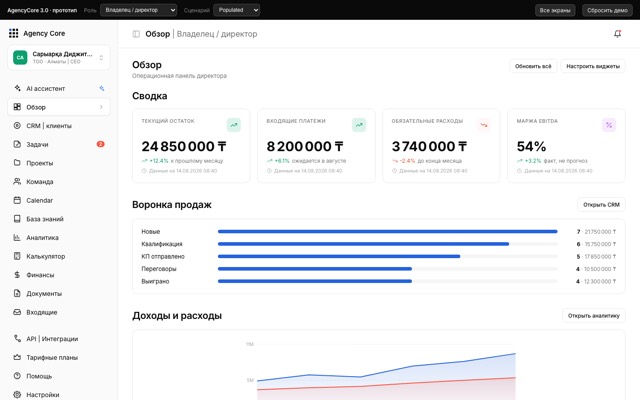Click the 8 200 000 ₸ incoming payments value
The width and height of the screenshot is (640, 400).
coord(305,146)
